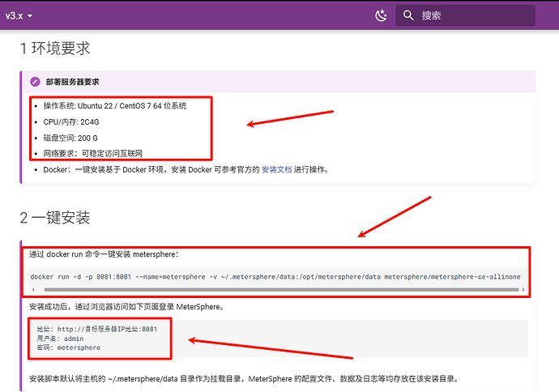Focus the 搜索 search input field
The width and height of the screenshot is (559, 392).
point(465,15)
